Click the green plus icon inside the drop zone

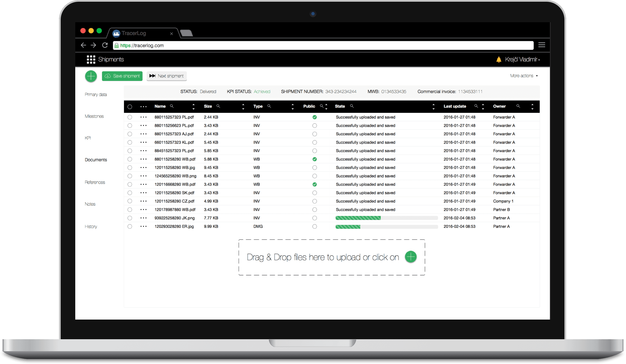click(x=411, y=257)
